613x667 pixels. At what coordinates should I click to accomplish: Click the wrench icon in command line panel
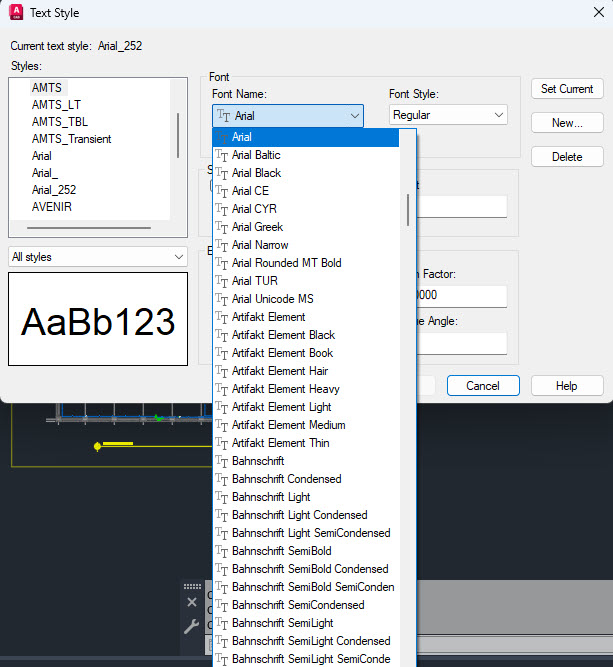point(191,626)
